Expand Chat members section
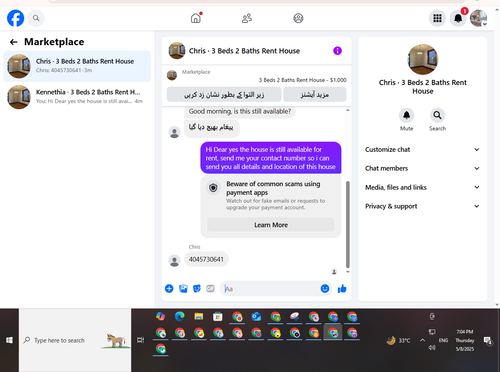Viewport: 500px width, 372px height. (422, 168)
